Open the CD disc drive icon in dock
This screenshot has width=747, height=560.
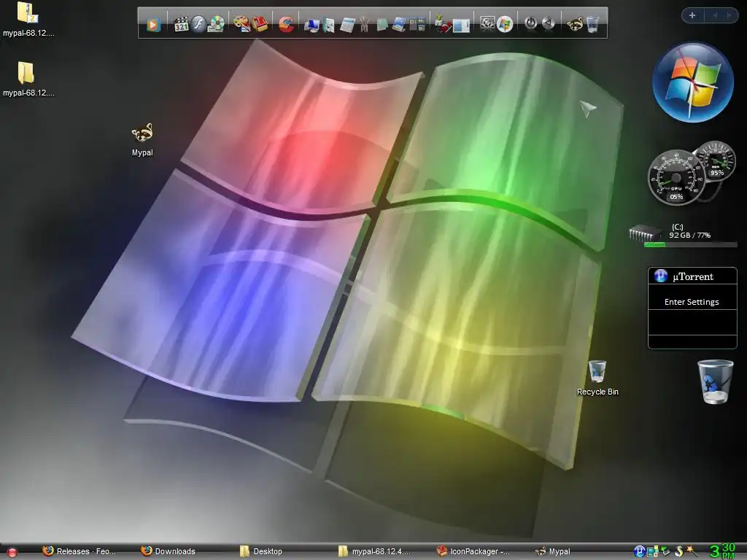tap(216, 24)
